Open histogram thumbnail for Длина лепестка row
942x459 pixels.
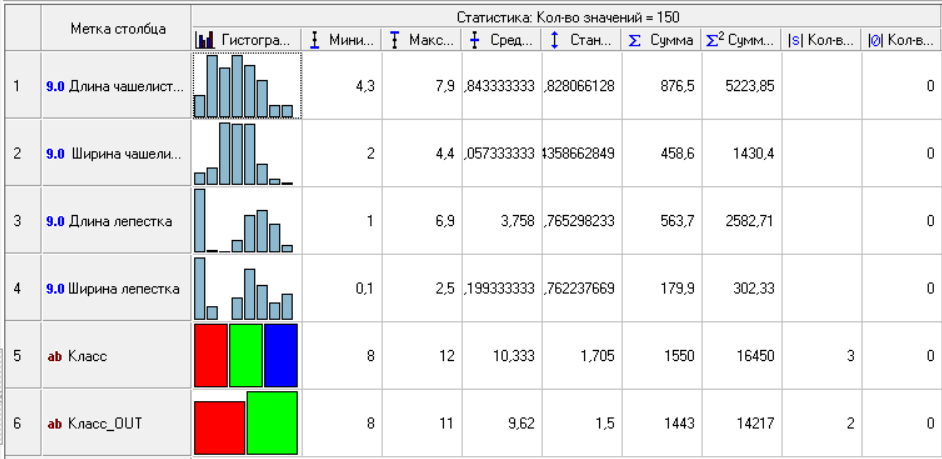click(247, 220)
